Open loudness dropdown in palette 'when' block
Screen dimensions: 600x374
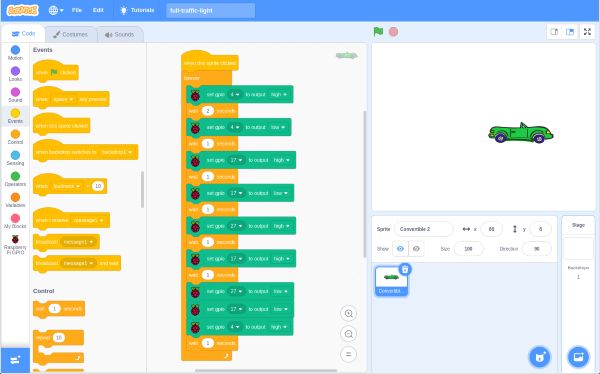[x=67, y=186]
